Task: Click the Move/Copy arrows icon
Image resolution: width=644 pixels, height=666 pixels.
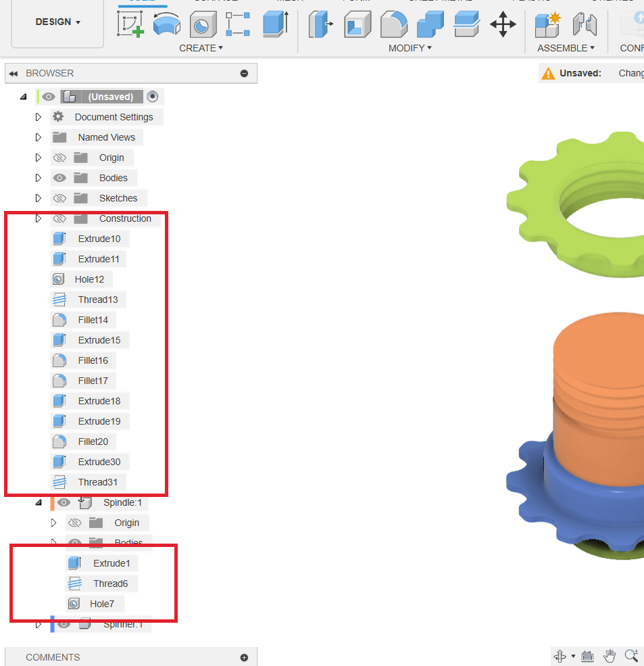Action: 502,24
